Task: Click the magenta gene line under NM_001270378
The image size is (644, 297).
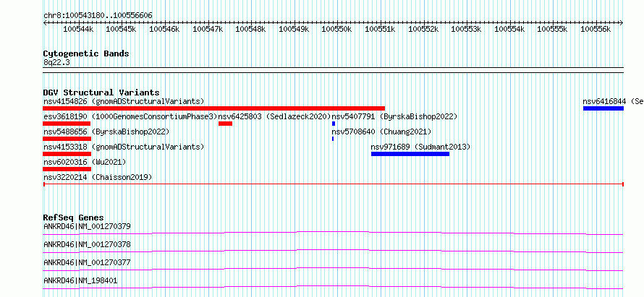Action: point(333,251)
